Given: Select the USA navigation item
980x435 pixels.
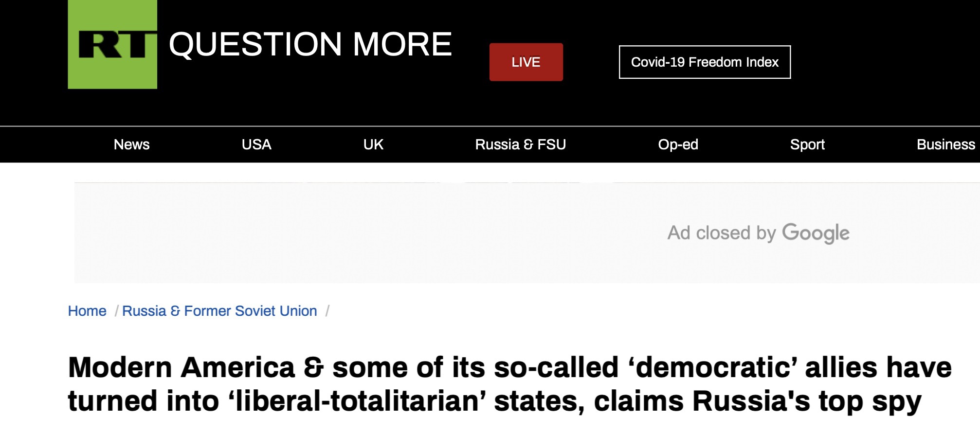Looking at the screenshot, I should pos(256,145).
